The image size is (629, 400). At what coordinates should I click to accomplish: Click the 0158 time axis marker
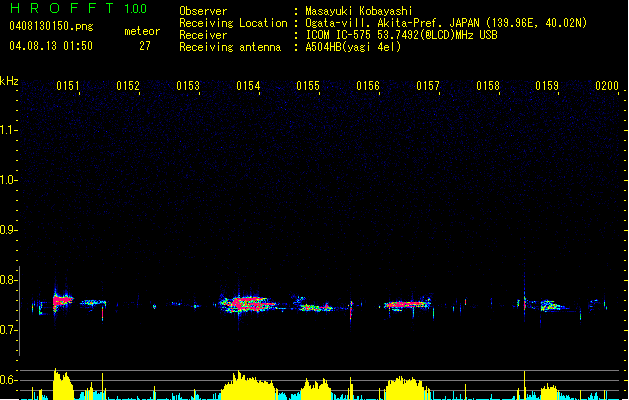click(x=488, y=86)
